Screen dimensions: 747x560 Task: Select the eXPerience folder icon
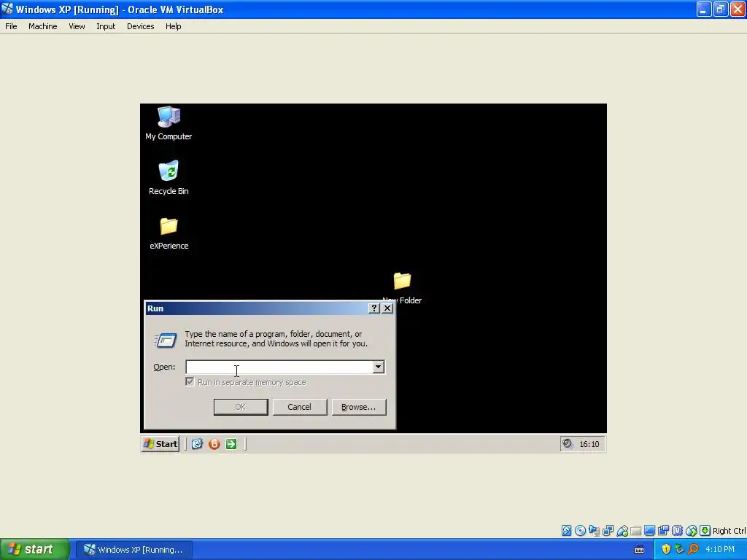pyautogui.click(x=169, y=233)
